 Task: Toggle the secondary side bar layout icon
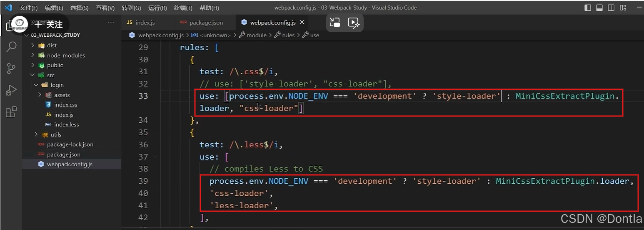coord(611,8)
